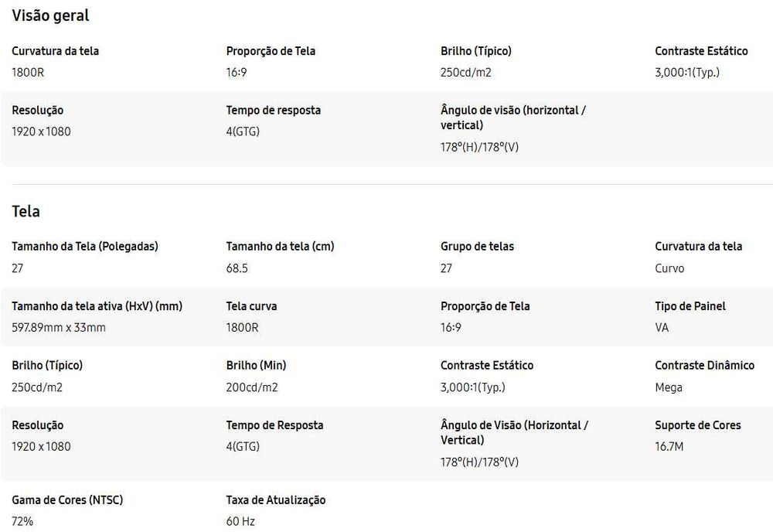This screenshot has width=773, height=532.
Task: Select the 597.89mm x 33mm value
Action: [59, 328]
